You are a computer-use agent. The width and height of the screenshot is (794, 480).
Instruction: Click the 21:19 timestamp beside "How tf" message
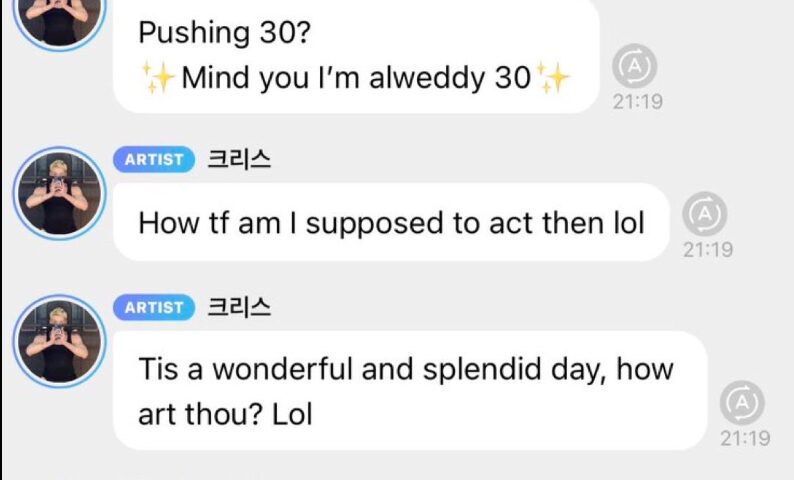[707, 250]
